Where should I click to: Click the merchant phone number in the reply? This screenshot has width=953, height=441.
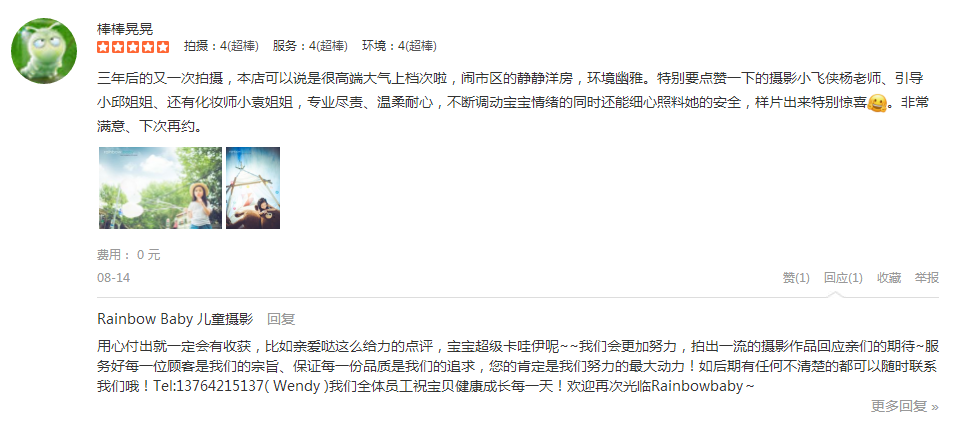[220, 386]
